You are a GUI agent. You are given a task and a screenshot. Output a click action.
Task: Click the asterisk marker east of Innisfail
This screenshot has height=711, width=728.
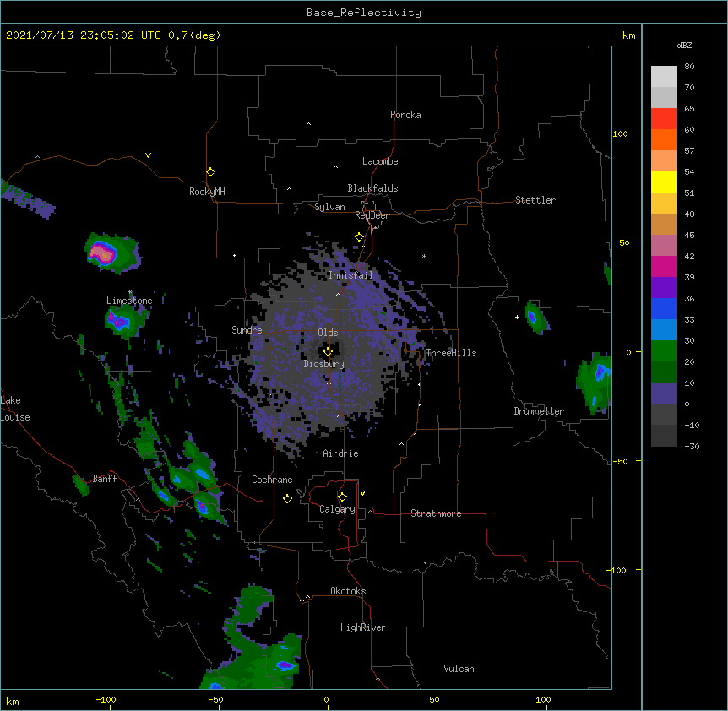424,256
